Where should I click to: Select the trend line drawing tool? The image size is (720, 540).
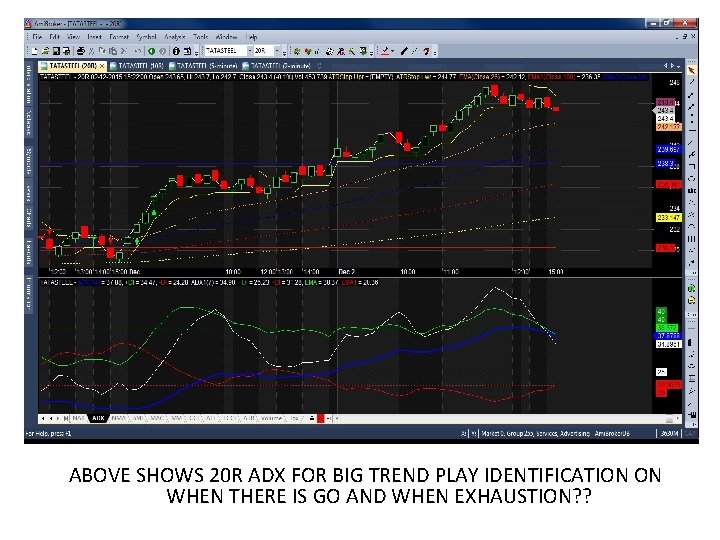tap(692, 82)
